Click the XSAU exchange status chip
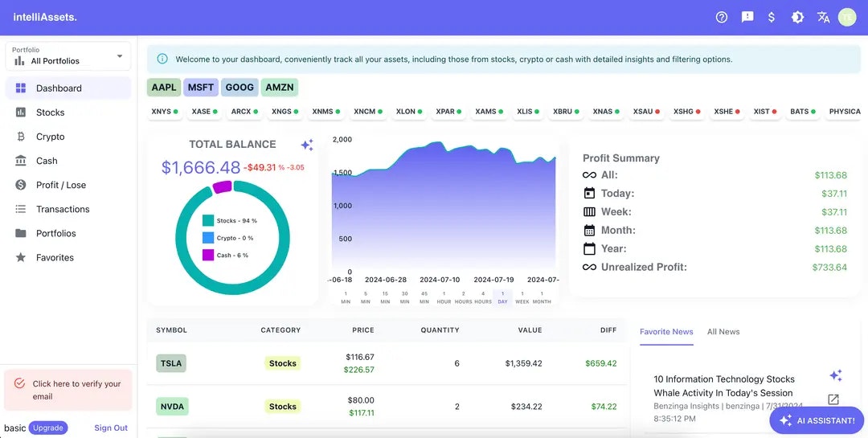The width and height of the screenshot is (868, 438). click(646, 111)
